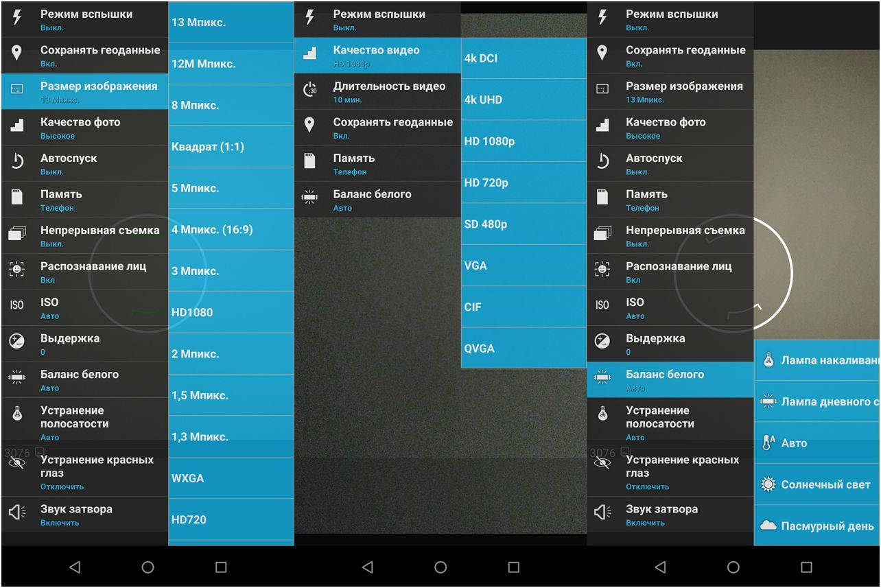Tap the fluorescent lamp icon beside Лампа дневного света
Image resolution: width=881 pixels, height=588 pixels.
pos(767,401)
